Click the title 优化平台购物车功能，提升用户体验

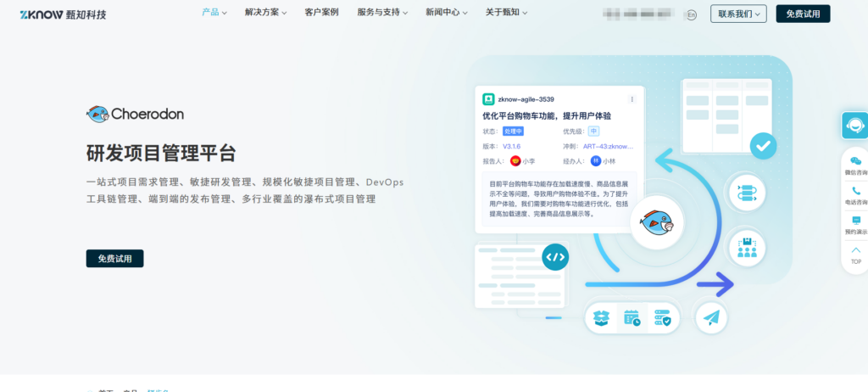pyautogui.click(x=547, y=116)
